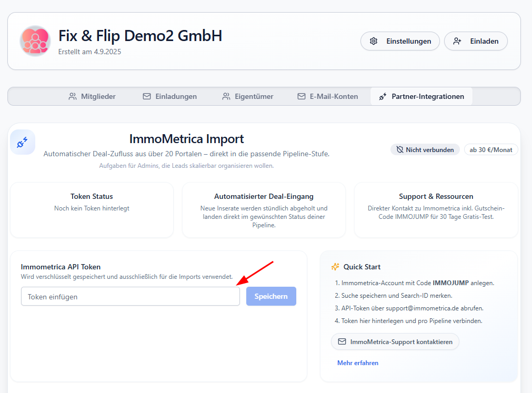Switch to the Mitglieder tab
The image size is (532, 393).
pyautogui.click(x=92, y=96)
